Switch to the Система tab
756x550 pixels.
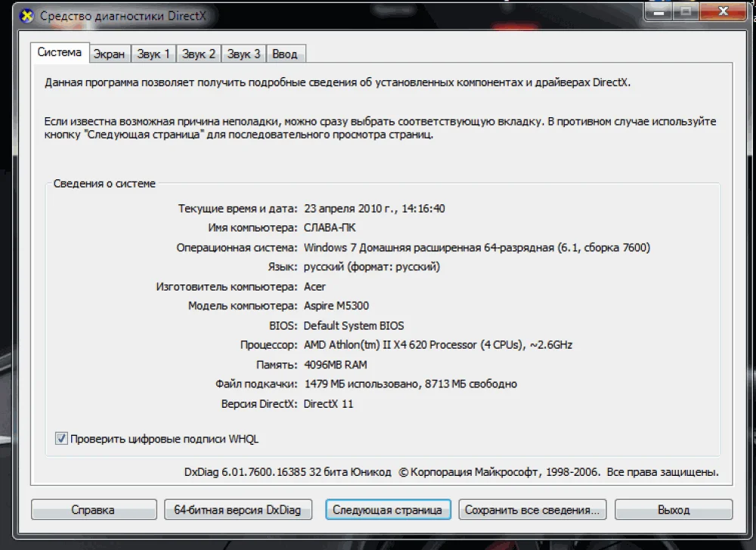point(59,52)
